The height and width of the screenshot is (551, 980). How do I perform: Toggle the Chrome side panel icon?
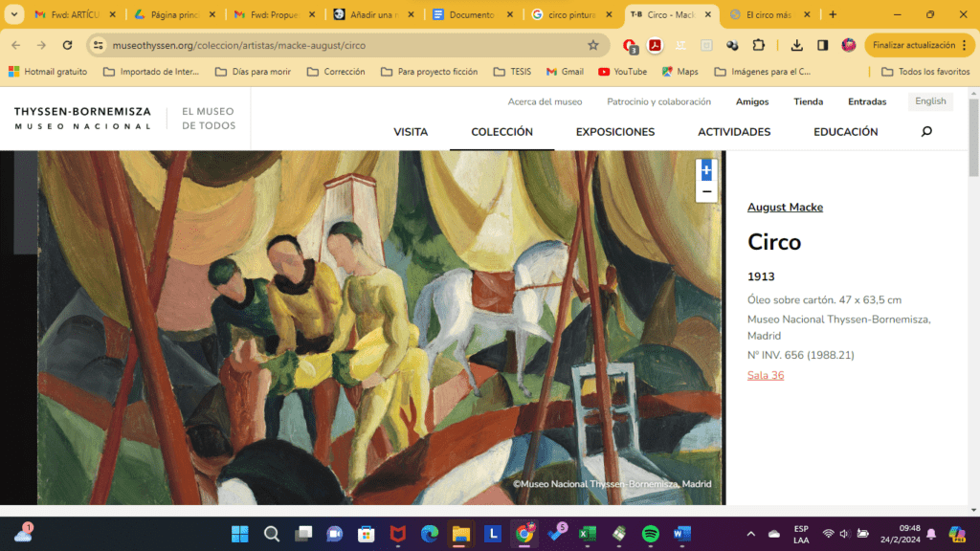tap(822, 45)
